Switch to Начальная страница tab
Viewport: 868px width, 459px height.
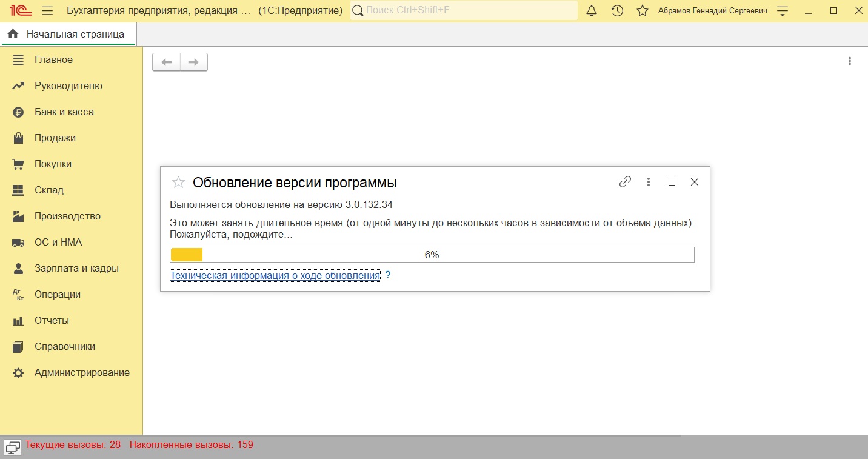68,34
